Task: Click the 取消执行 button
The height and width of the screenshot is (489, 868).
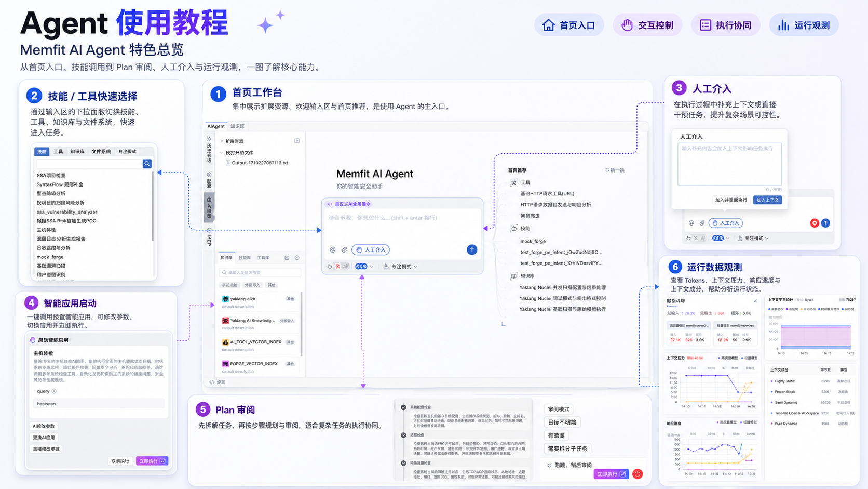Action: pos(120,461)
